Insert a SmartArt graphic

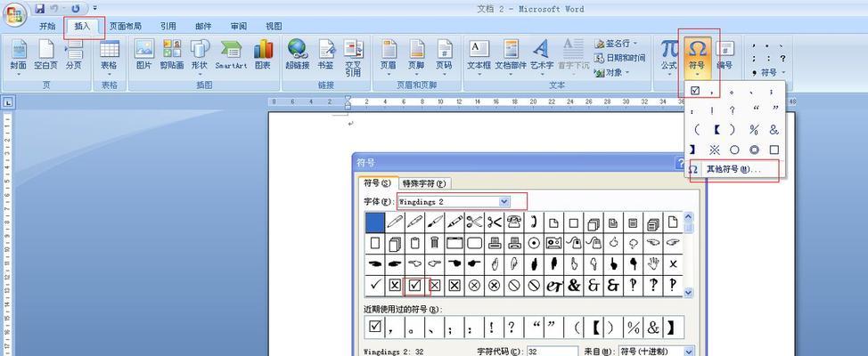231,55
